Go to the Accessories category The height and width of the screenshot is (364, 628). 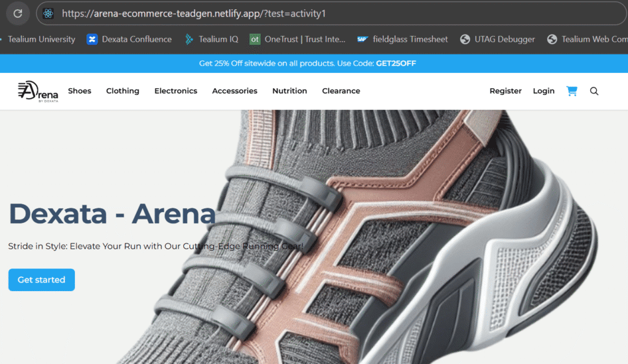pos(234,91)
